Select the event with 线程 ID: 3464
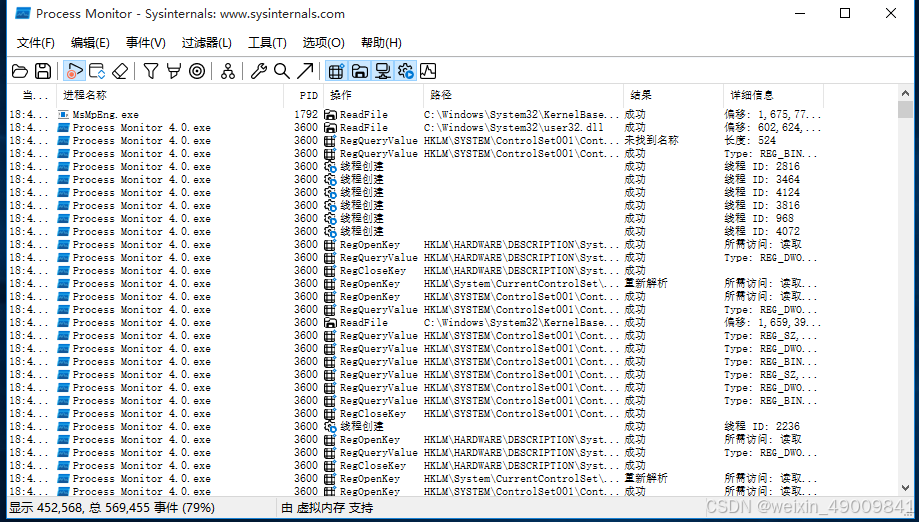This screenshot has width=919, height=522. click(415, 179)
